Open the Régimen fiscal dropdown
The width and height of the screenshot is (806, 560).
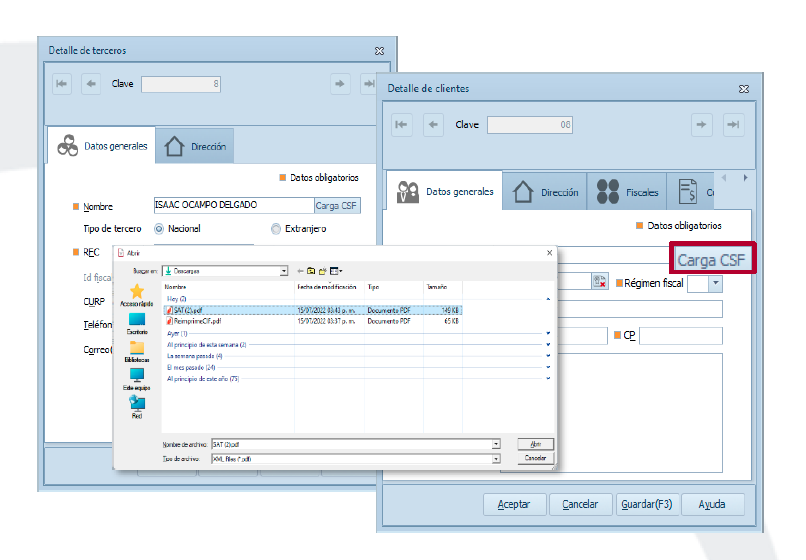click(x=716, y=283)
